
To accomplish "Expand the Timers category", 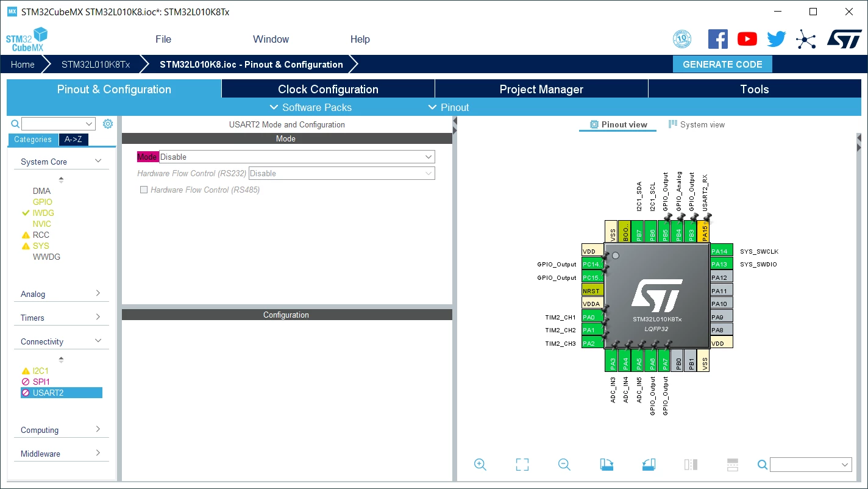I will 61,318.
